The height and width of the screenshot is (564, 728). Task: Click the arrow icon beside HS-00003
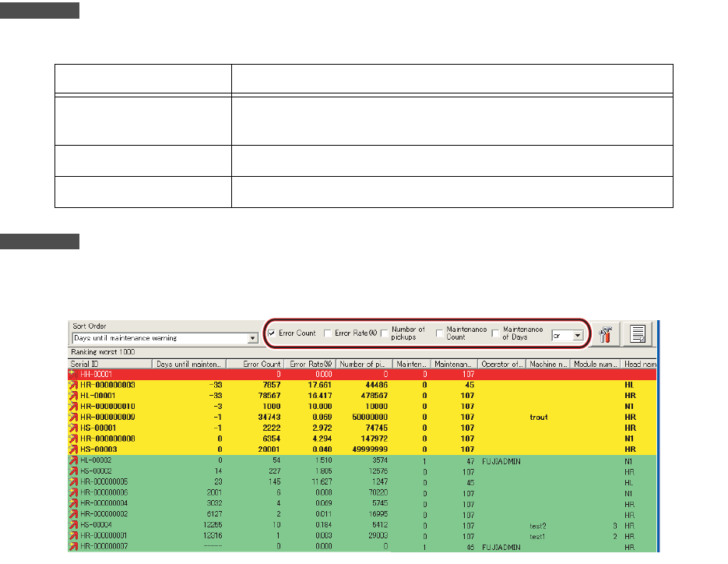point(75,449)
